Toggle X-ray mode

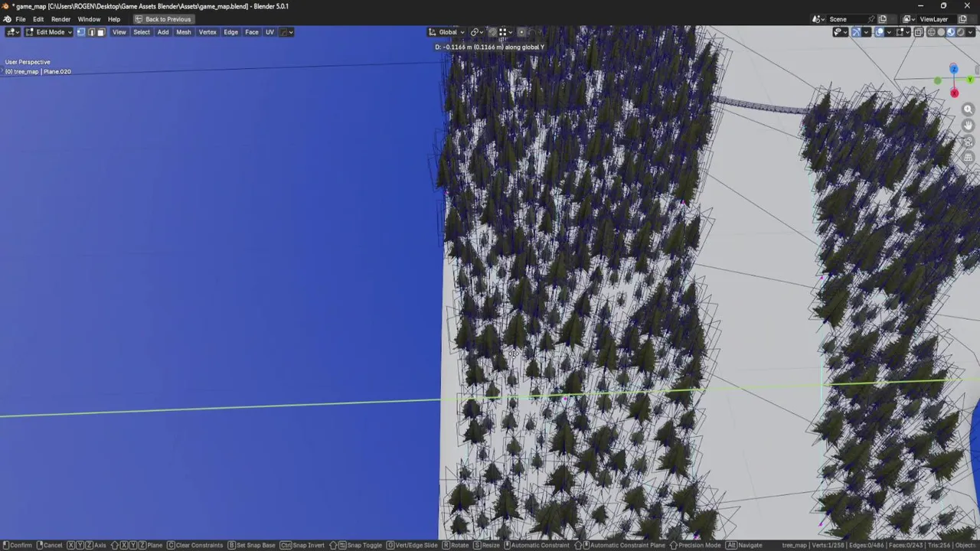coord(918,32)
